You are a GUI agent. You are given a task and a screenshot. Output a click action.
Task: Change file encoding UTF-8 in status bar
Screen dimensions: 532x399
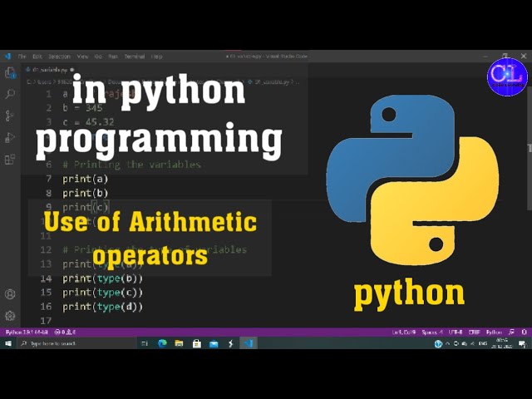tap(456, 332)
